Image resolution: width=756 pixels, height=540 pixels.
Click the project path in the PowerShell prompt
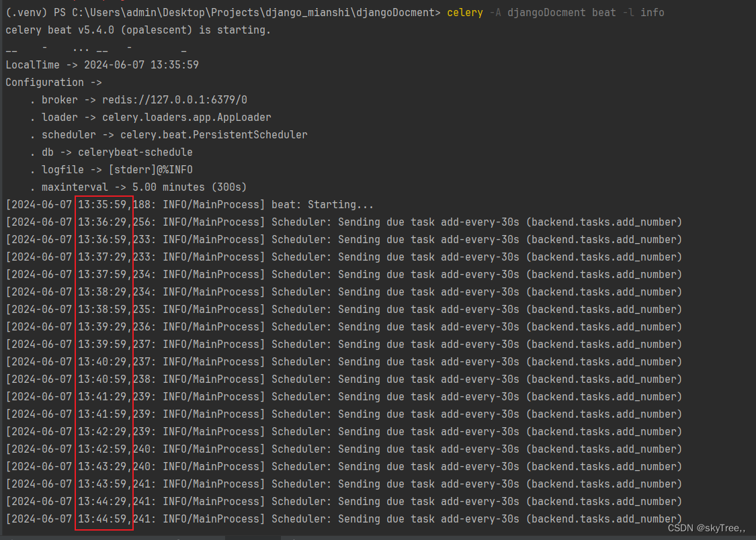pos(253,13)
